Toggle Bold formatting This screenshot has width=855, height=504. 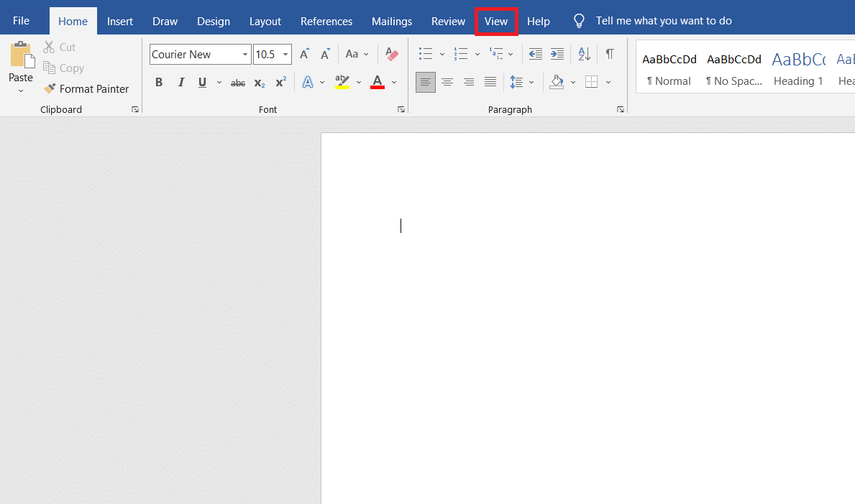pos(159,83)
